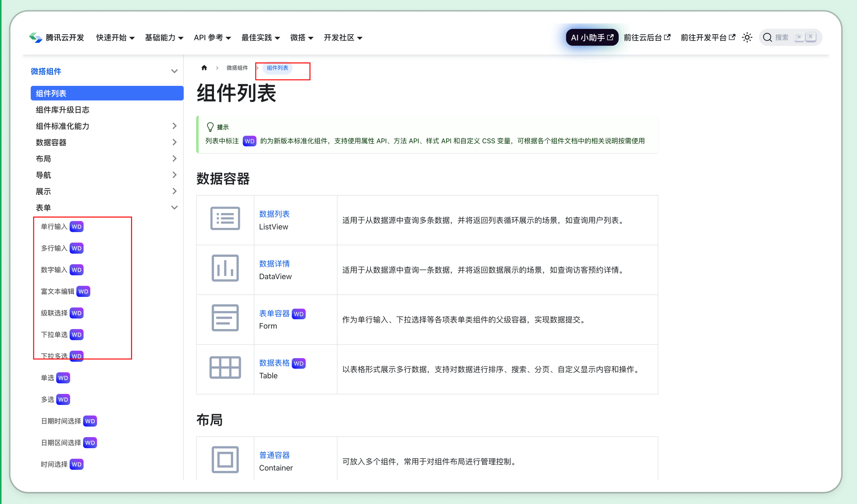Click the 微搭组件 breadcrumb link
Image resolution: width=857 pixels, height=504 pixels.
[237, 68]
